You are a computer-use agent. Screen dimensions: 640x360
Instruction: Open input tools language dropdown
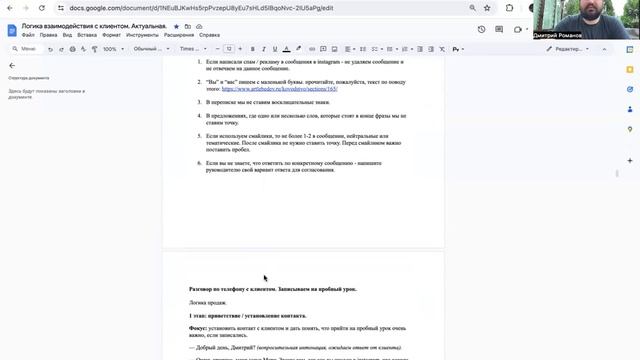[x=458, y=49]
